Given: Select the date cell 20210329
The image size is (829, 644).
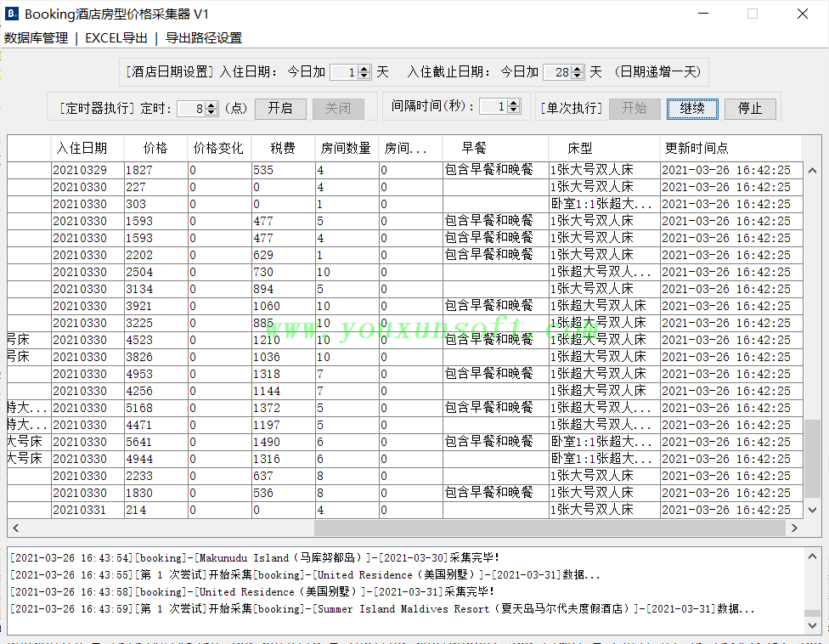Looking at the screenshot, I should click(87, 170).
